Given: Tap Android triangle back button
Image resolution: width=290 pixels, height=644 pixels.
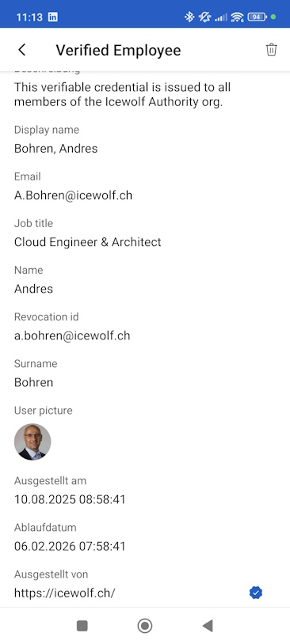Looking at the screenshot, I should coord(208,626).
